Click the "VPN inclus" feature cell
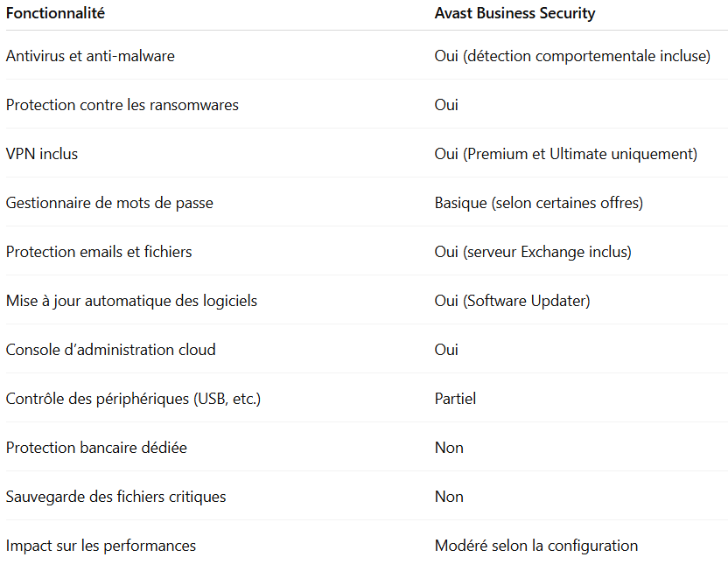The width and height of the screenshot is (728, 578). tap(42, 154)
